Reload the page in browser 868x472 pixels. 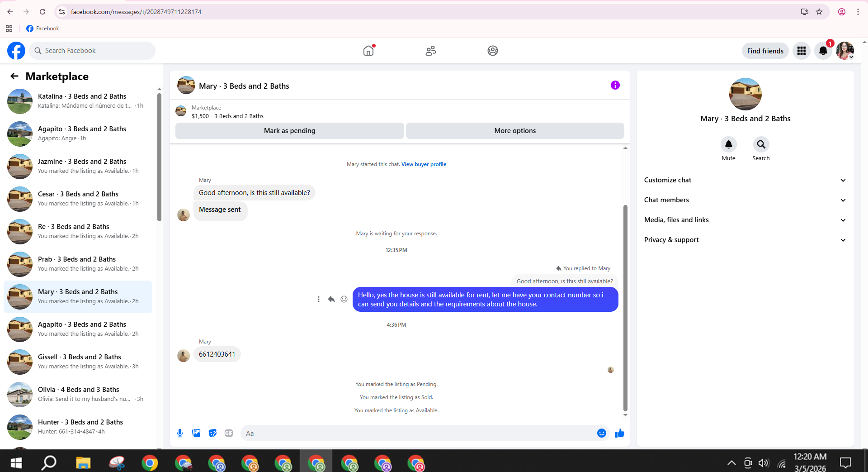(42, 12)
